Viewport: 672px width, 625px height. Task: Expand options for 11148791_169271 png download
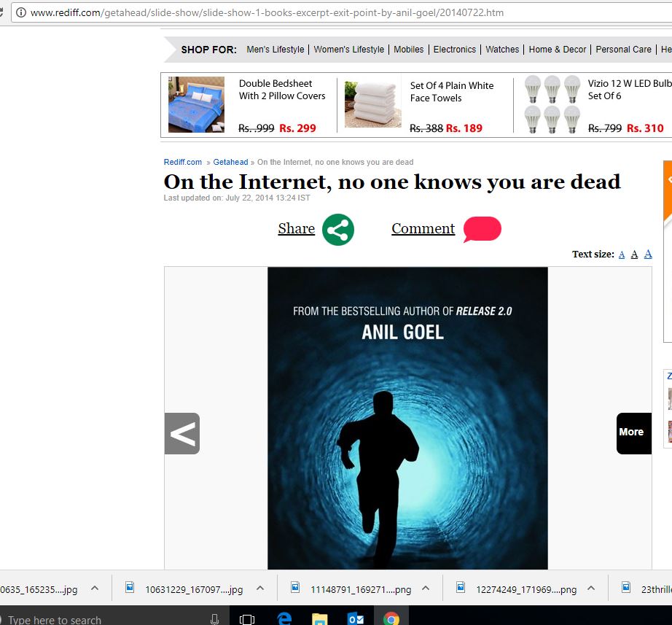click(x=426, y=589)
